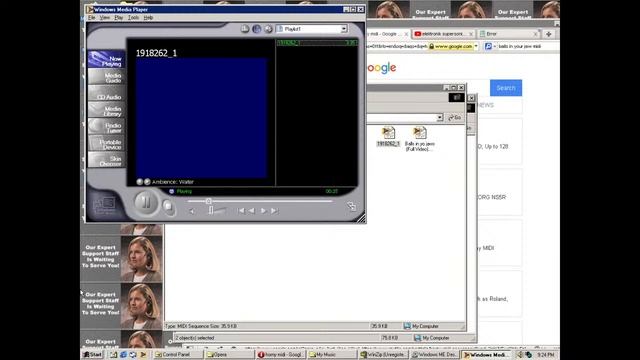Screen dimensions: 640x360
Task: Click the third round toolbar icon beside Playlist1
Action: [x=268, y=29]
